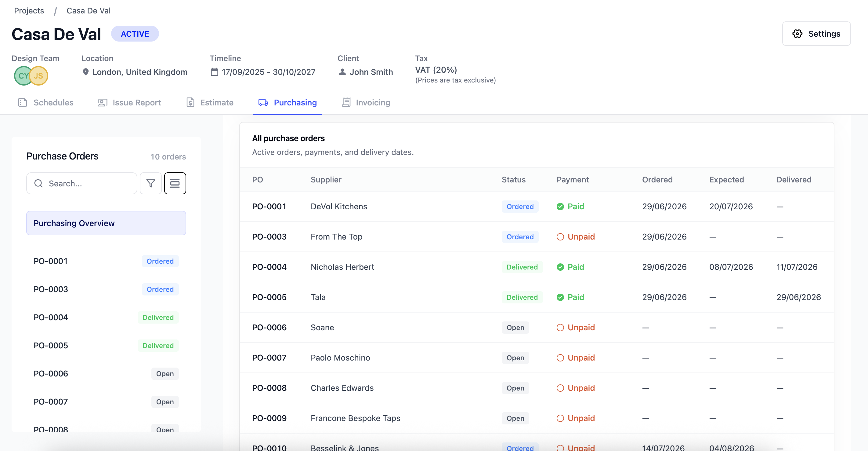Open PO-0004 in the sidebar list

(106, 317)
